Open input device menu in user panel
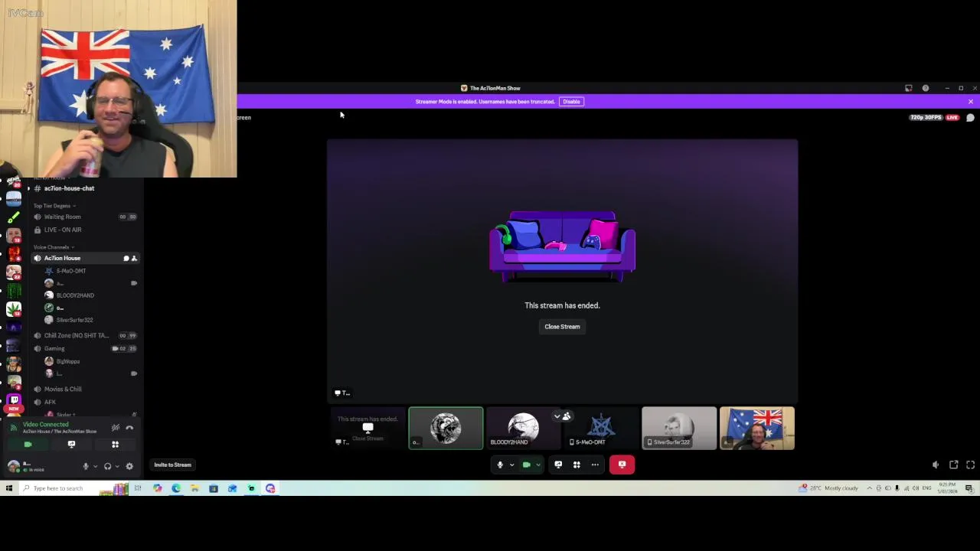The image size is (980, 551). point(95,466)
